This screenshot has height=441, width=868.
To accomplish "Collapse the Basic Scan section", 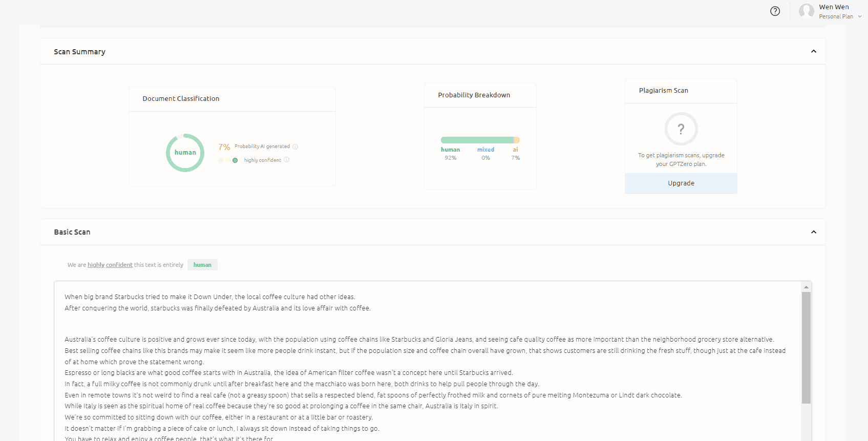I will [x=813, y=232].
